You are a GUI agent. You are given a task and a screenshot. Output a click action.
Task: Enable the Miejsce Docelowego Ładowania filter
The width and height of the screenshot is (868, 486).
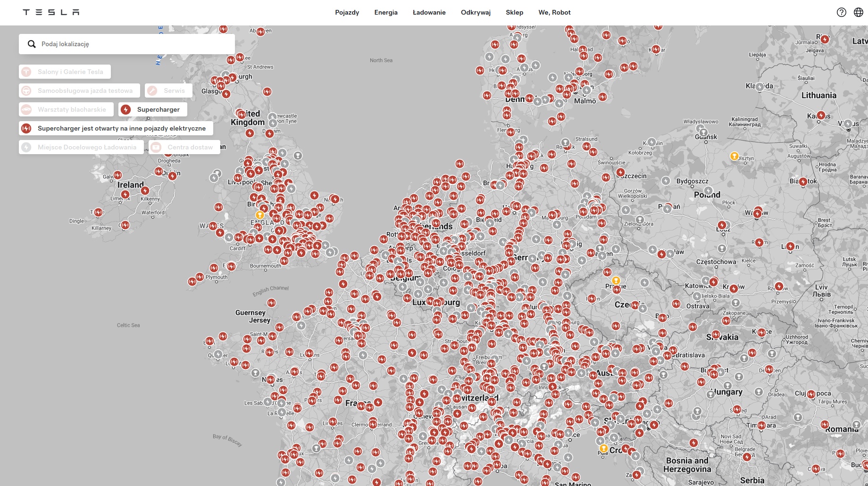[82, 147]
